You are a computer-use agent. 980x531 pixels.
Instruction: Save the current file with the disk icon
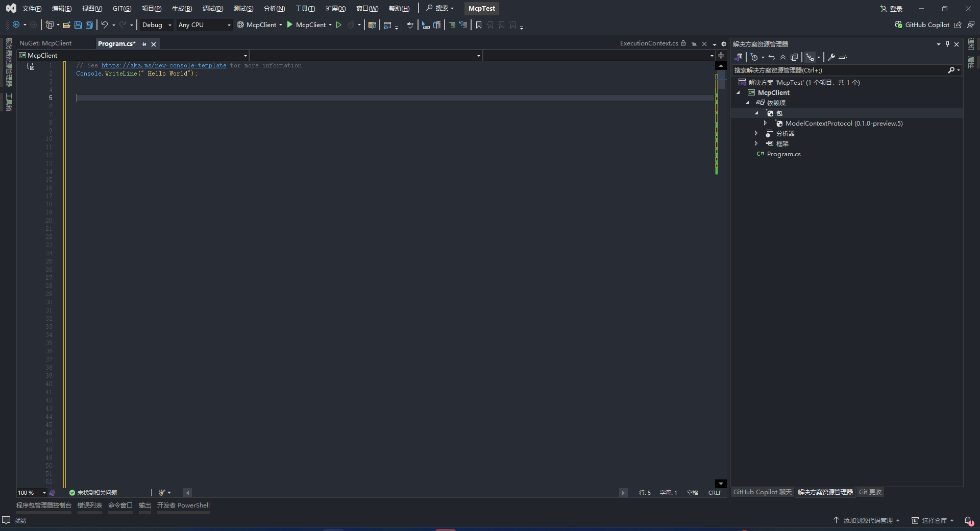click(x=78, y=25)
